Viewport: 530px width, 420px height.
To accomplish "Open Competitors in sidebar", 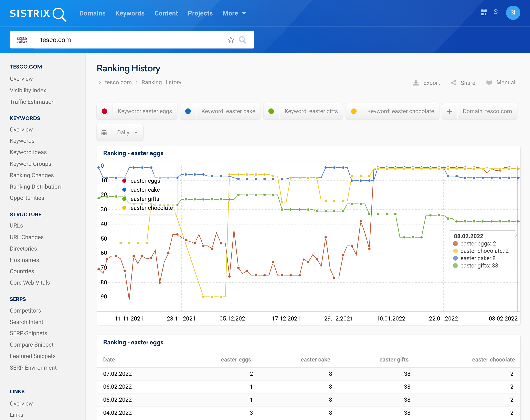I will point(25,311).
